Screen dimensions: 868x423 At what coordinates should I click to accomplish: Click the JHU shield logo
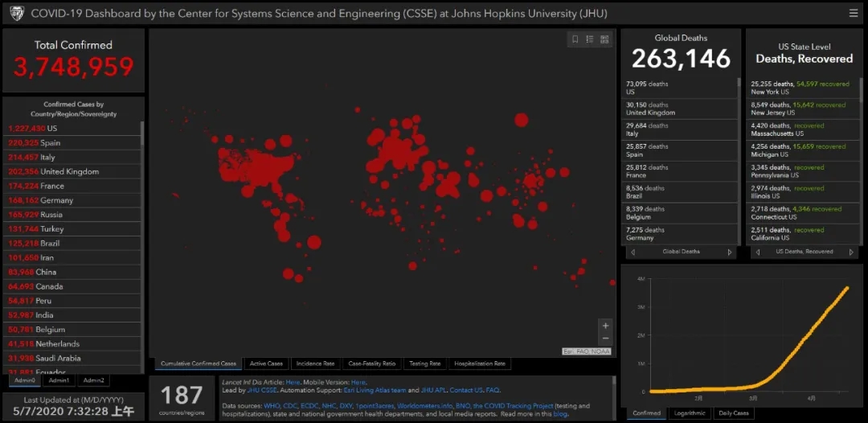coord(16,14)
